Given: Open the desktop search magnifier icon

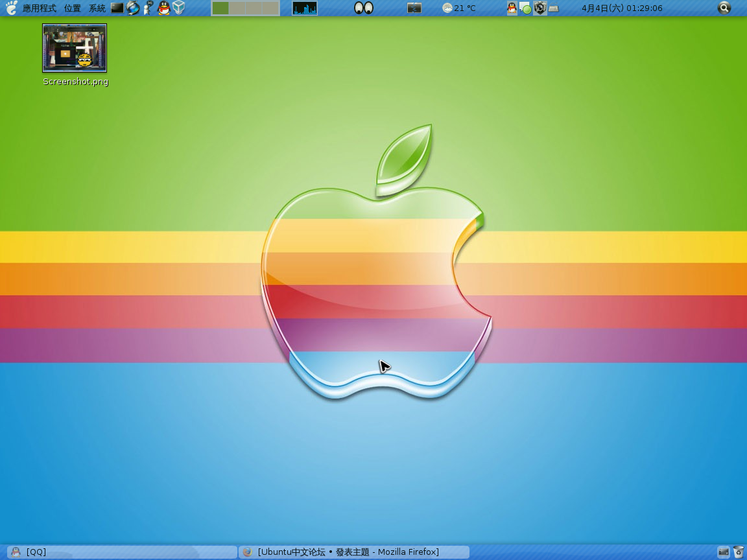Looking at the screenshot, I should coord(724,8).
